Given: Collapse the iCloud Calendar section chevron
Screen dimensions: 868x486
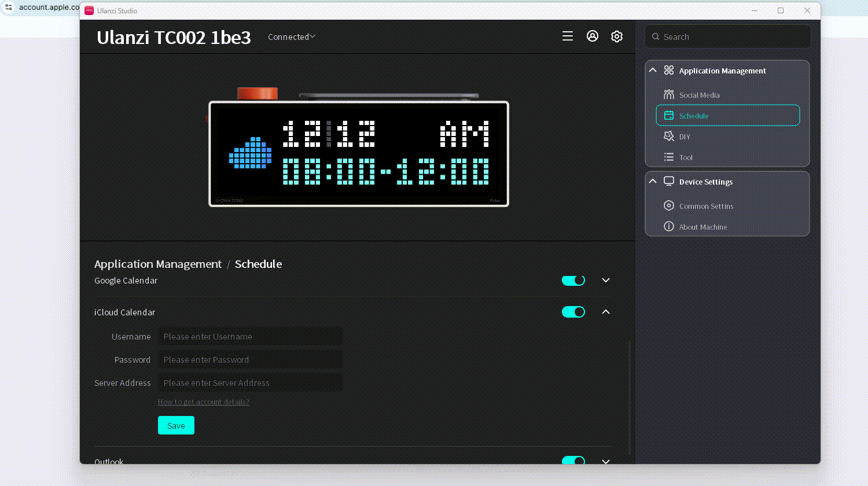Looking at the screenshot, I should tap(606, 312).
